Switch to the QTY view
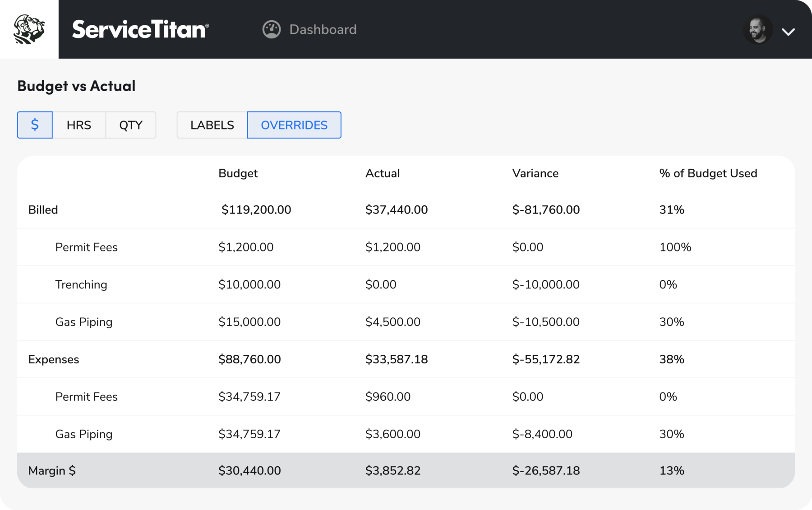Image resolution: width=812 pixels, height=510 pixels. pos(131,125)
